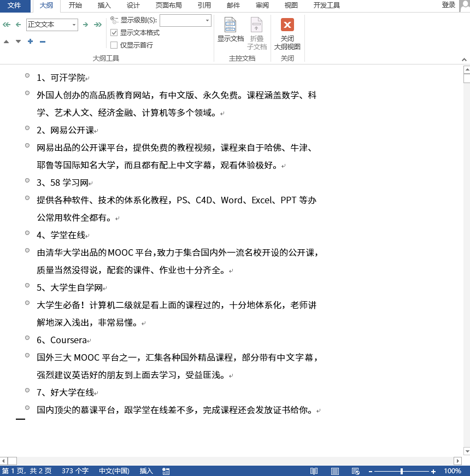The width and height of the screenshot is (470, 476).
Task: Move the outline item down
Action: (x=18, y=42)
